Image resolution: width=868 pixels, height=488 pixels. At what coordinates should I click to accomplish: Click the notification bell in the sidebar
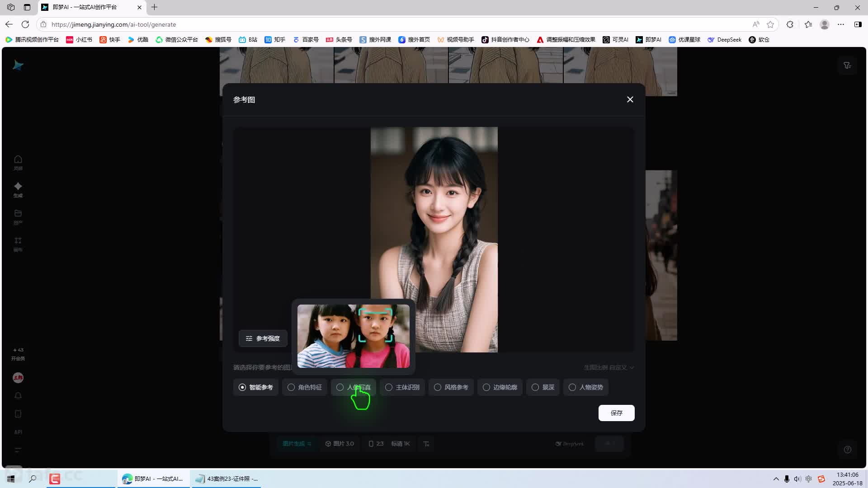18,396
